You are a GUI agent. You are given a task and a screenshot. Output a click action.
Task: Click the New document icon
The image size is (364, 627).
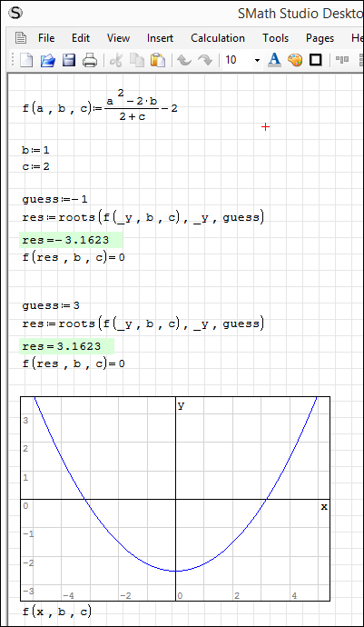pos(26,60)
